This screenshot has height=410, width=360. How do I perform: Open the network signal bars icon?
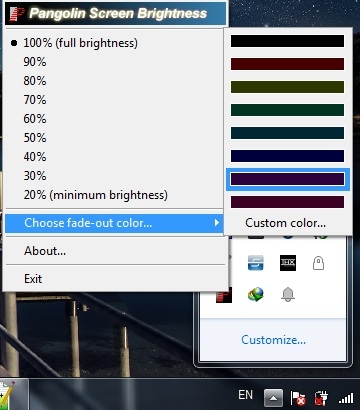pyautogui.click(x=346, y=398)
